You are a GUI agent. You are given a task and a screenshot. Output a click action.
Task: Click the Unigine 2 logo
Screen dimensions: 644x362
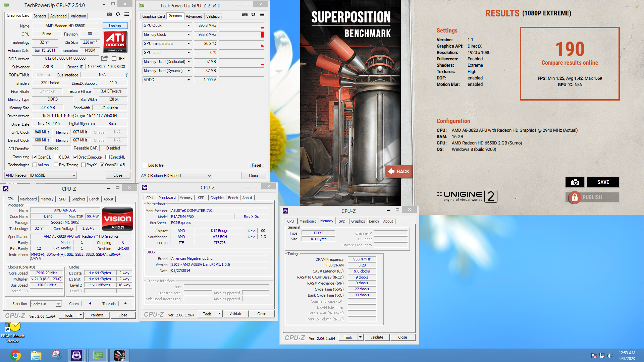[x=467, y=196]
